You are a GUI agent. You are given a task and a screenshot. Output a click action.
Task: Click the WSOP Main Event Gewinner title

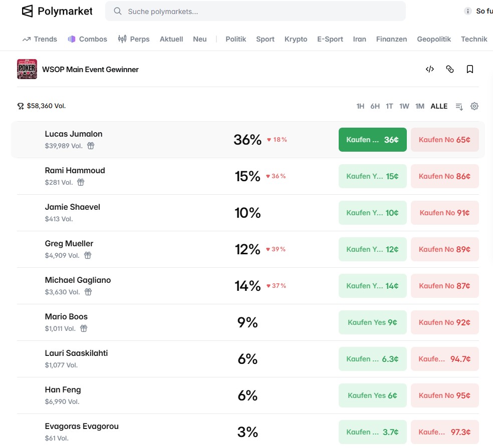[90, 70]
